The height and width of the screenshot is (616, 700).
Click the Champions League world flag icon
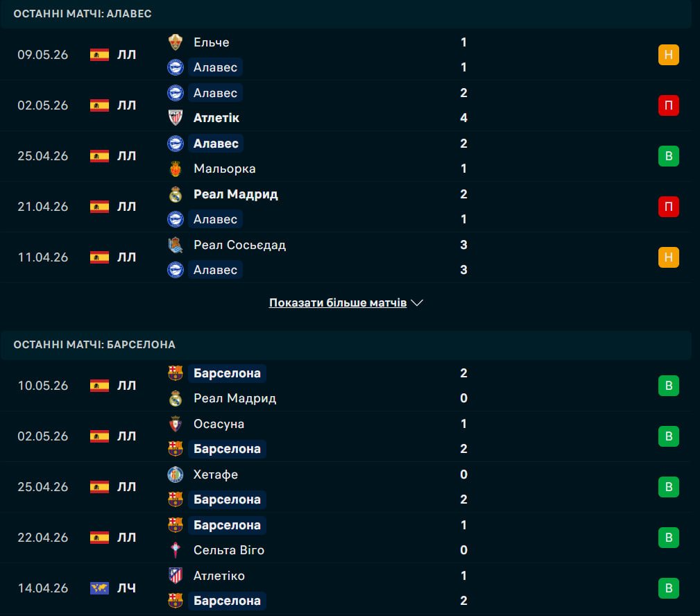click(99, 588)
